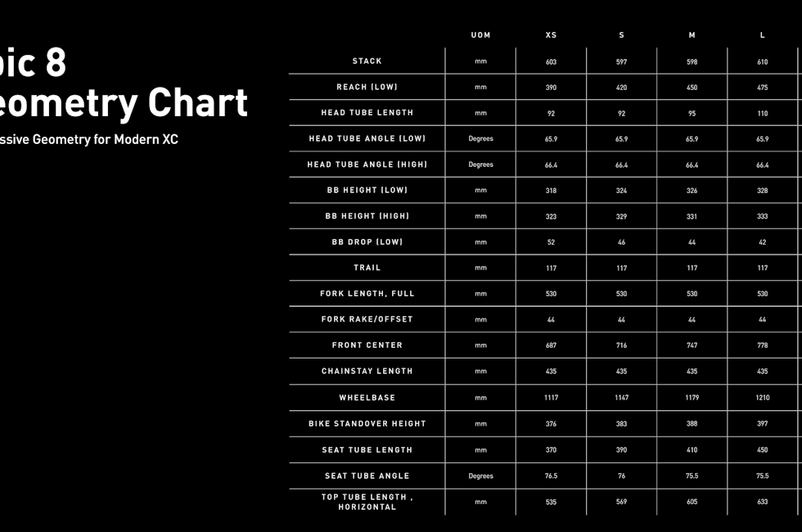Click the Stack value 603 for XS
This screenshot has width=802, height=532.
tap(551, 62)
